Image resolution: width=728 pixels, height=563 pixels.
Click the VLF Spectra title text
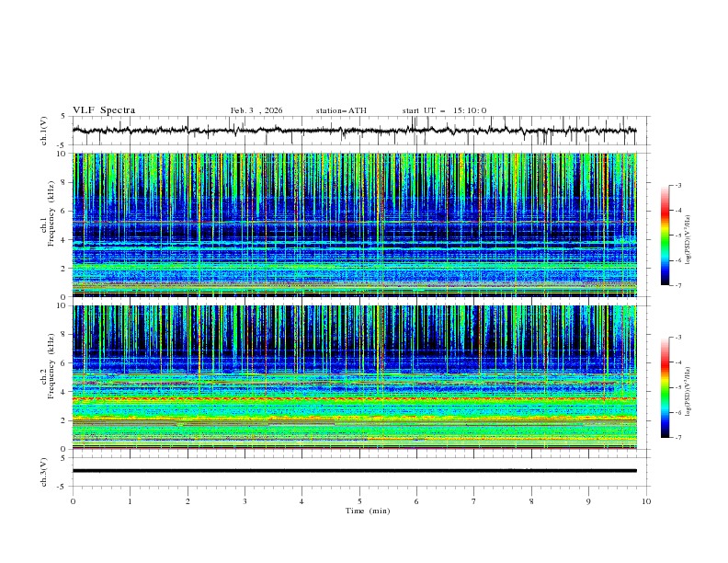(x=104, y=110)
